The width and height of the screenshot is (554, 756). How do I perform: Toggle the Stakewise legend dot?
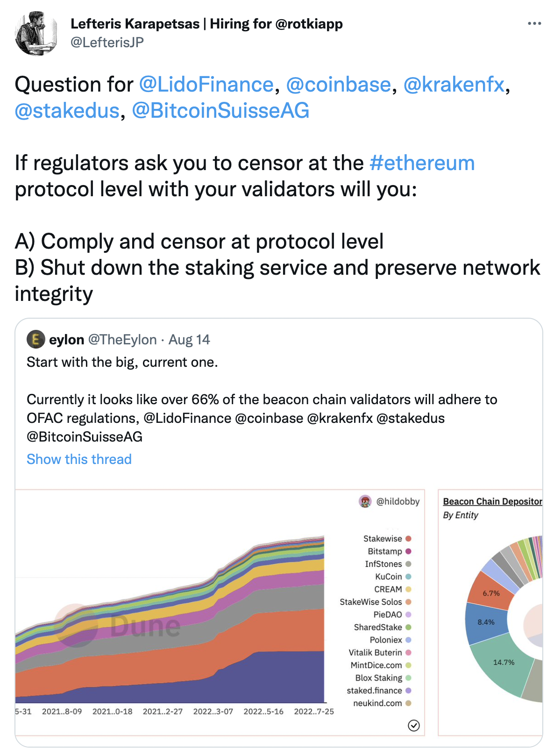[x=408, y=539]
